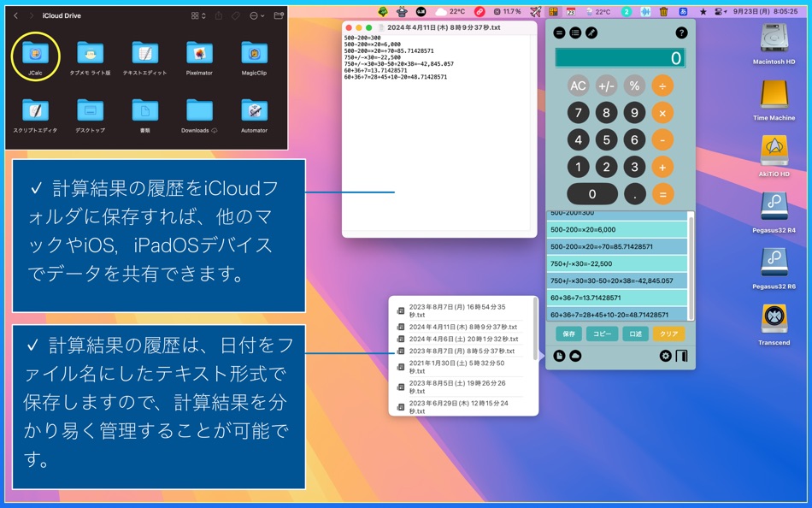Image resolution: width=812 pixels, height=508 pixels.
Task: Click the pen icon in JCalc header
Action: point(591,33)
